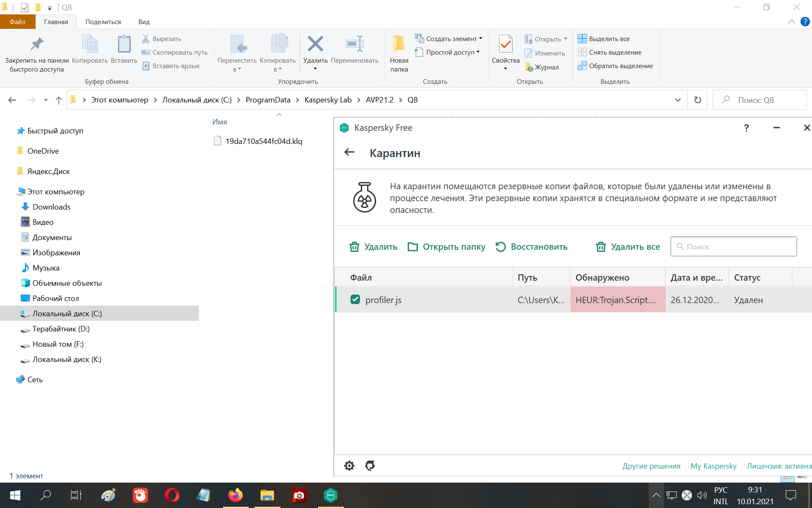Click the New folder (Новая папка) icon
The height and width of the screenshot is (508, 812).
point(398,44)
